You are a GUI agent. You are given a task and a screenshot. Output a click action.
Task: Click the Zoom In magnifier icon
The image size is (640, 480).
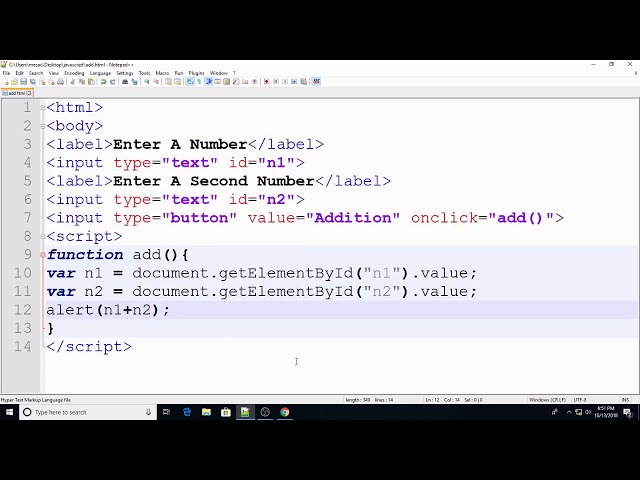click(x=147, y=82)
